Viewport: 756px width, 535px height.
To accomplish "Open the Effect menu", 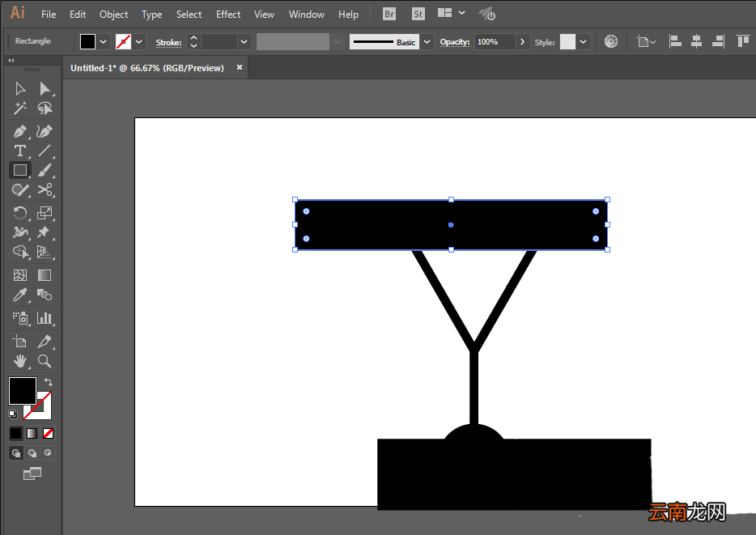I will click(x=228, y=15).
